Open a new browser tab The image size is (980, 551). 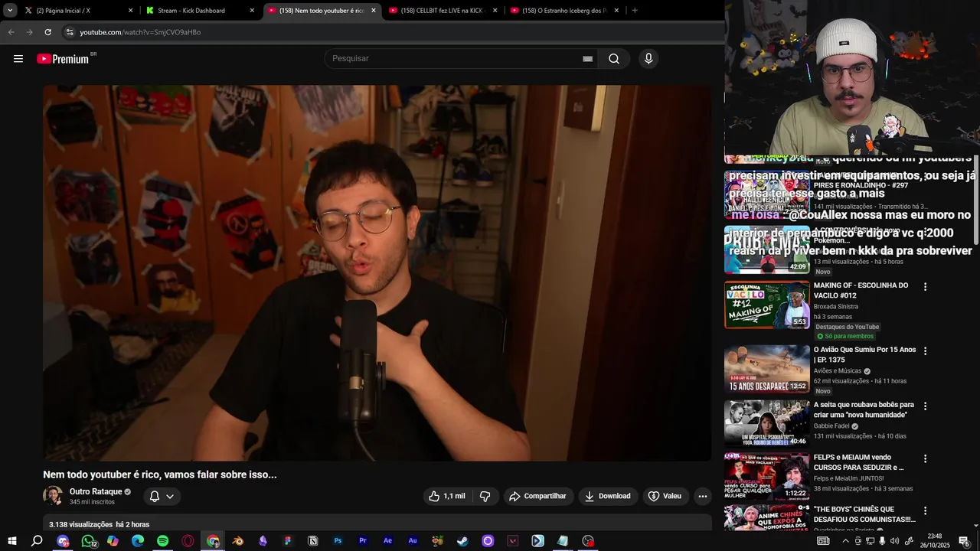coord(635,11)
